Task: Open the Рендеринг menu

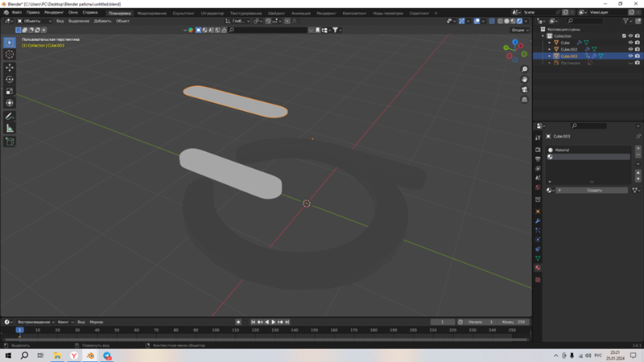Action: tap(54, 13)
